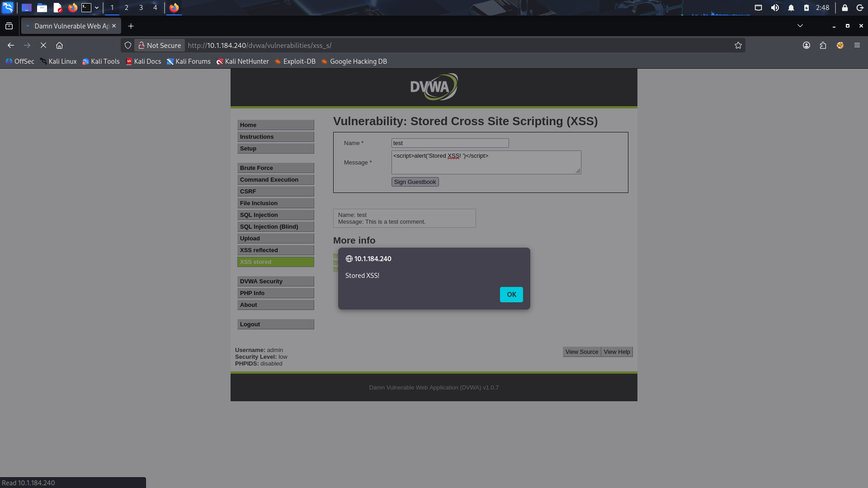Open the Setup sidebar item
This screenshot has height=488, width=868.
point(276,149)
